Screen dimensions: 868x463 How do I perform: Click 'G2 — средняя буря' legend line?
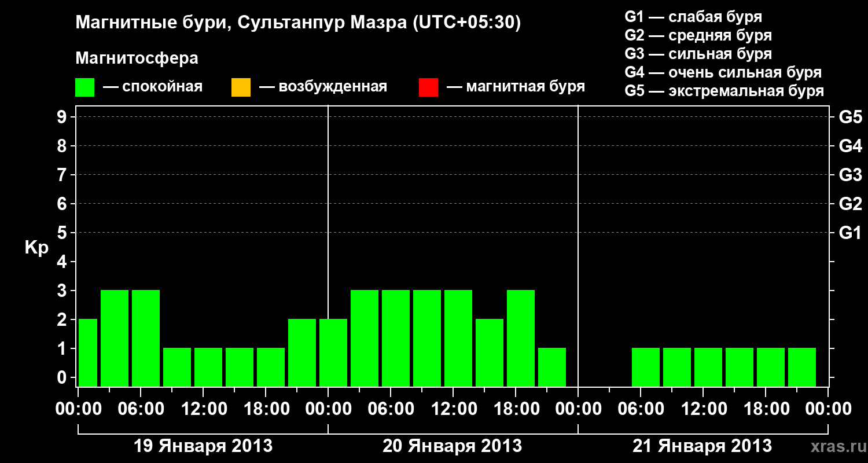[x=698, y=35]
